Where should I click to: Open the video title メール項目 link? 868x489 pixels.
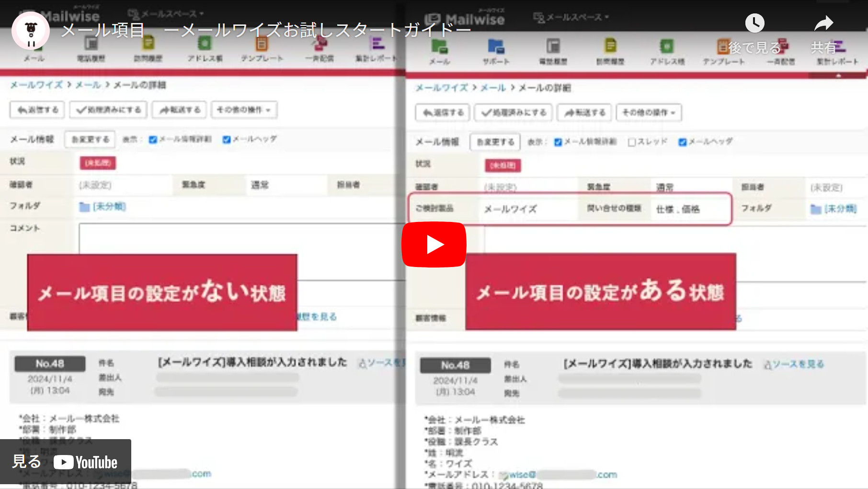pos(266,30)
